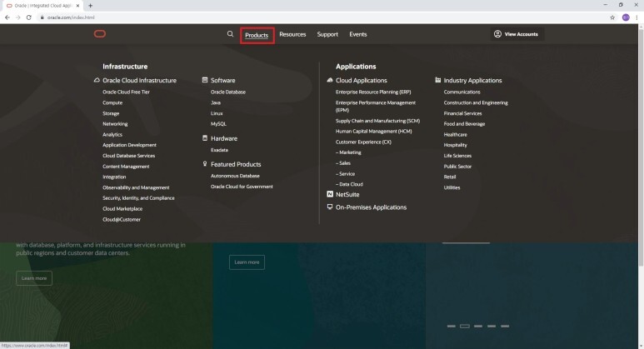Close the Oracle browser tab
Viewport: 644px width, 349px height.
[77, 6]
